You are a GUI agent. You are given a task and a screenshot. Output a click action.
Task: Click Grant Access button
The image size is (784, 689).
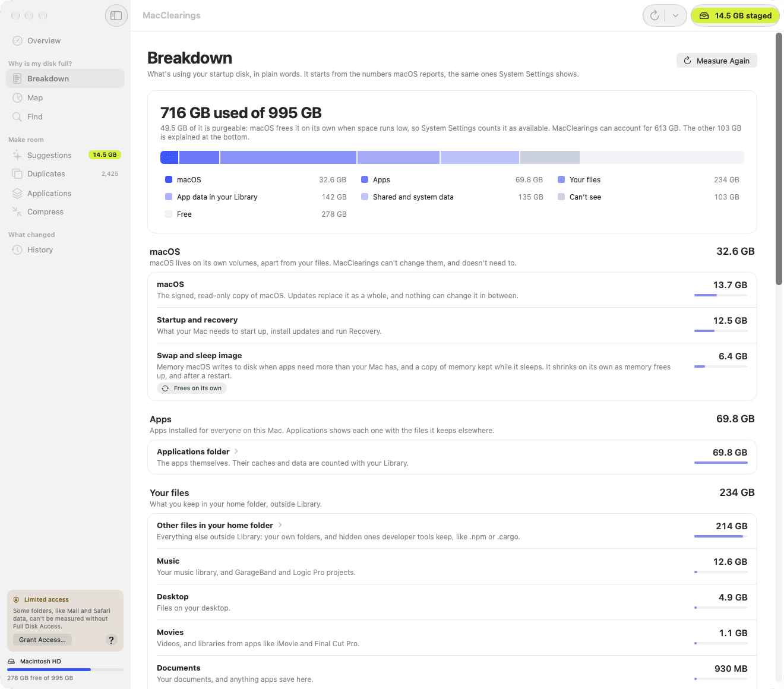pyautogui.click(x=42, y=640)
